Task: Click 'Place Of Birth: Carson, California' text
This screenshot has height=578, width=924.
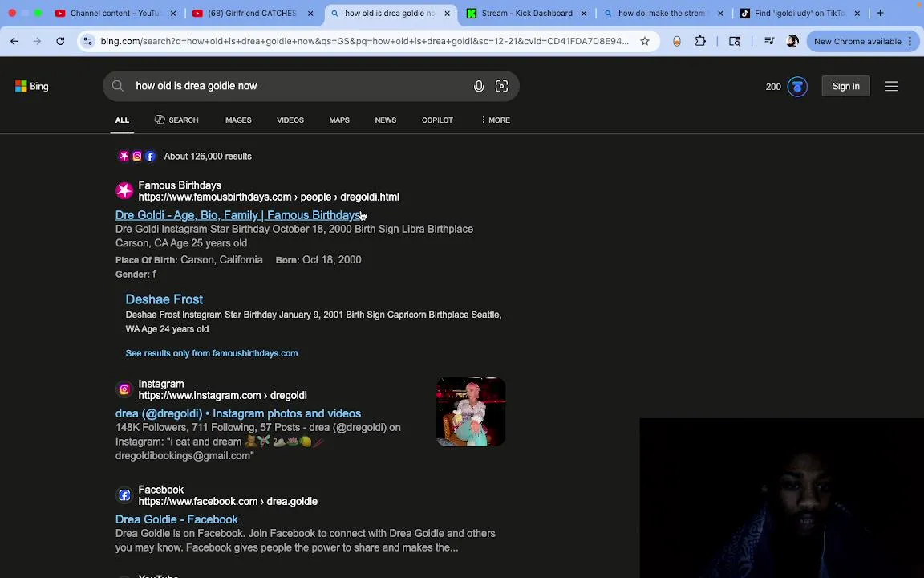Action: click(189, 260)
